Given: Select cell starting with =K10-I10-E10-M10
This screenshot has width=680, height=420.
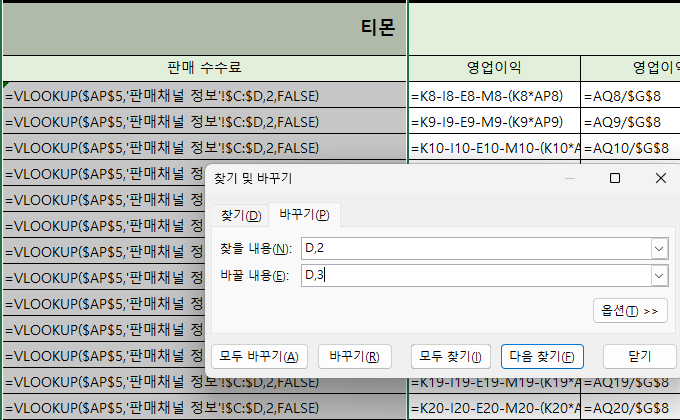Looking at the screenshot, I should [494, 148].
